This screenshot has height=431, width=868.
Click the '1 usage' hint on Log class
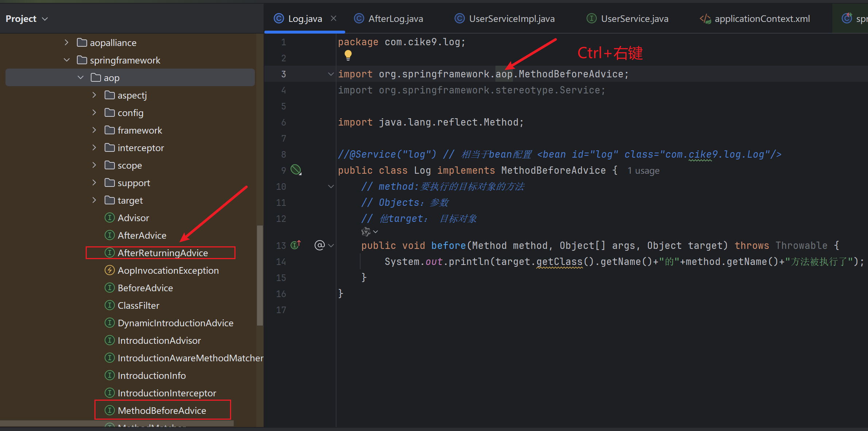643,171
